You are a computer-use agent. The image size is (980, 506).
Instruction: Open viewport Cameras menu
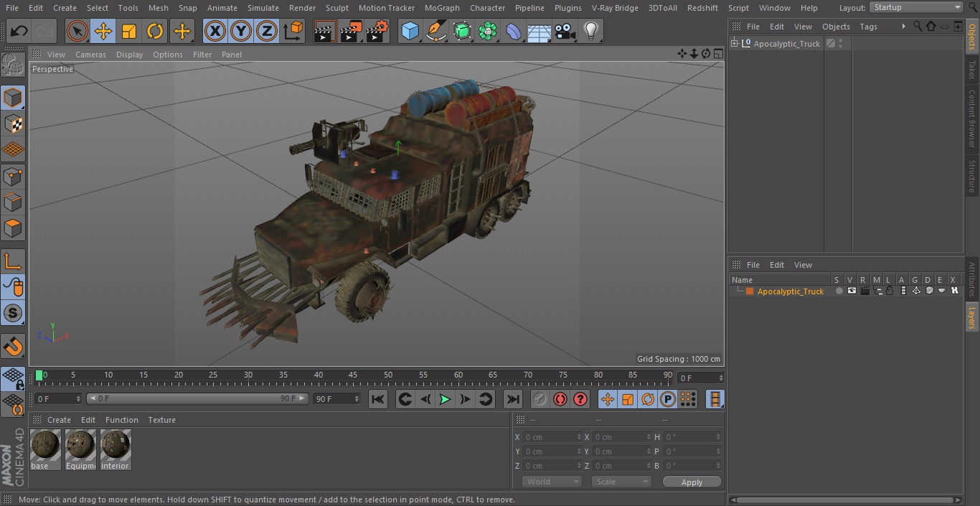click(x=90, y=55)
